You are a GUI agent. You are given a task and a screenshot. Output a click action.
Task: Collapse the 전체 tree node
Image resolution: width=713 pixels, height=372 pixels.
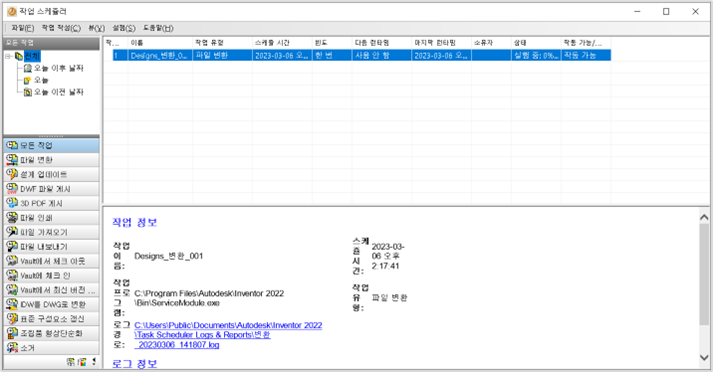click(8, 56)
